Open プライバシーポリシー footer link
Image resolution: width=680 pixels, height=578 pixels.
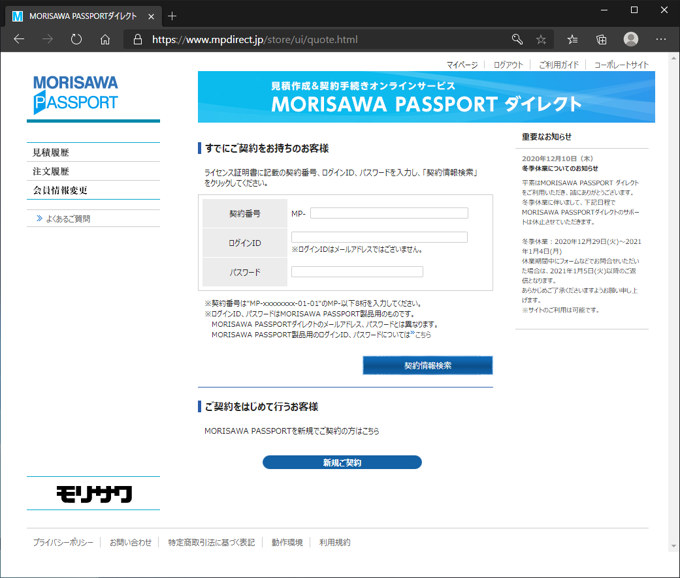pos(63,542)
